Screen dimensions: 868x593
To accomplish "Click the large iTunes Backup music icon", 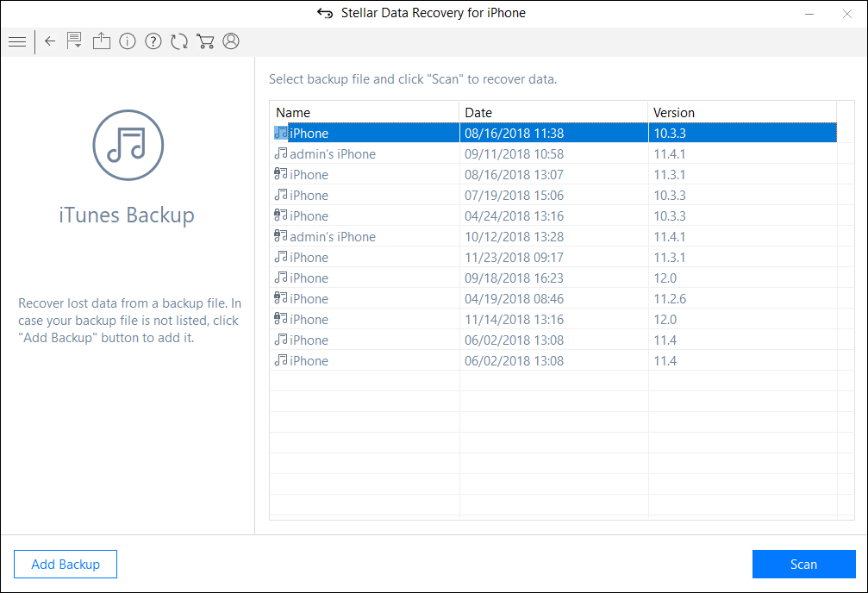I will point(128,145).
